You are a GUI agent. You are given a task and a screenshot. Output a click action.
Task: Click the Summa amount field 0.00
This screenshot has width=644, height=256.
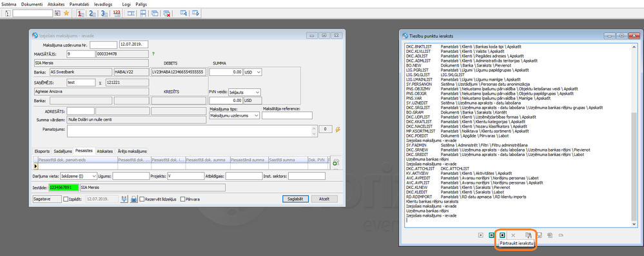(x=226, y=72)
